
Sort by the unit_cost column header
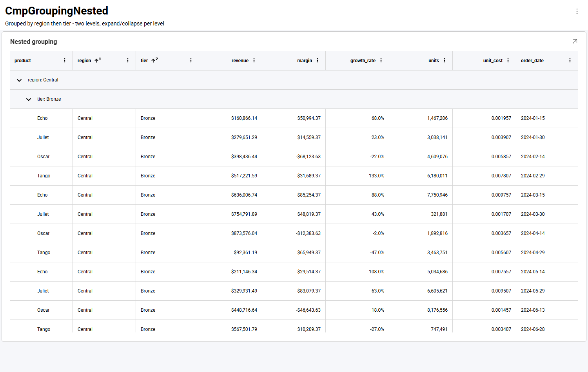tap(493, 61)
